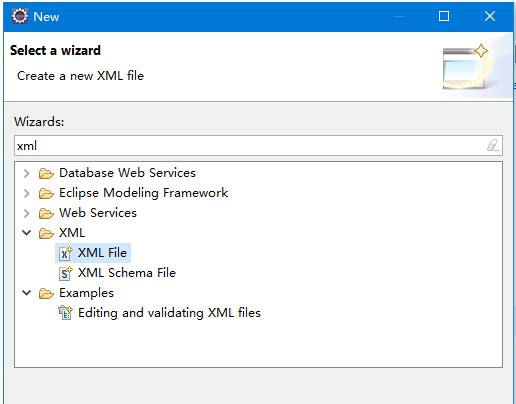Expand the Eclipse Modeling Framework node

click(27, 193)
